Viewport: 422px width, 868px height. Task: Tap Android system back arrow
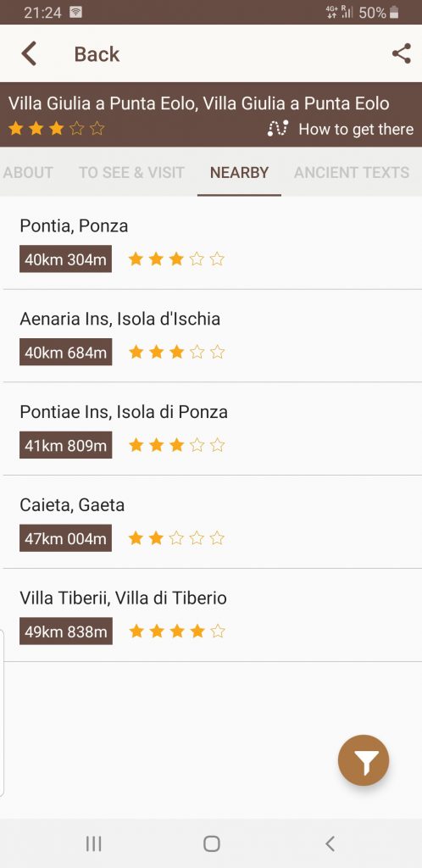click(330, 843)
